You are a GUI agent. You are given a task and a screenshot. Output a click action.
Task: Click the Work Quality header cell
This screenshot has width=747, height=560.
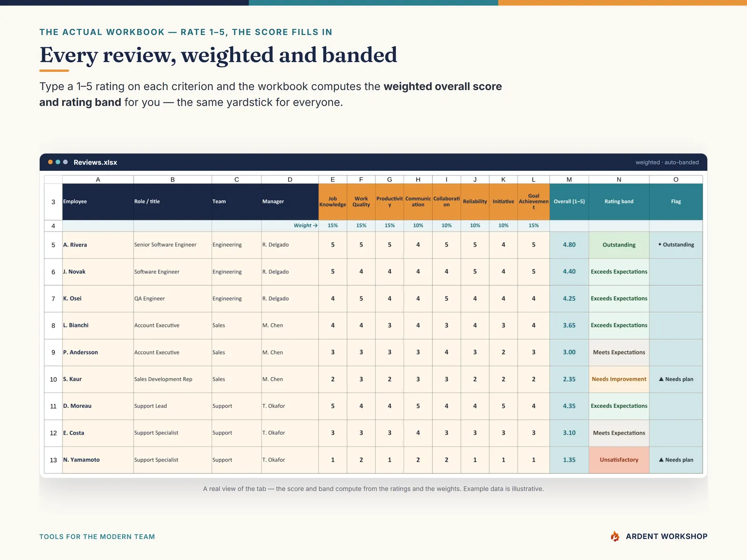pos(361,202)
